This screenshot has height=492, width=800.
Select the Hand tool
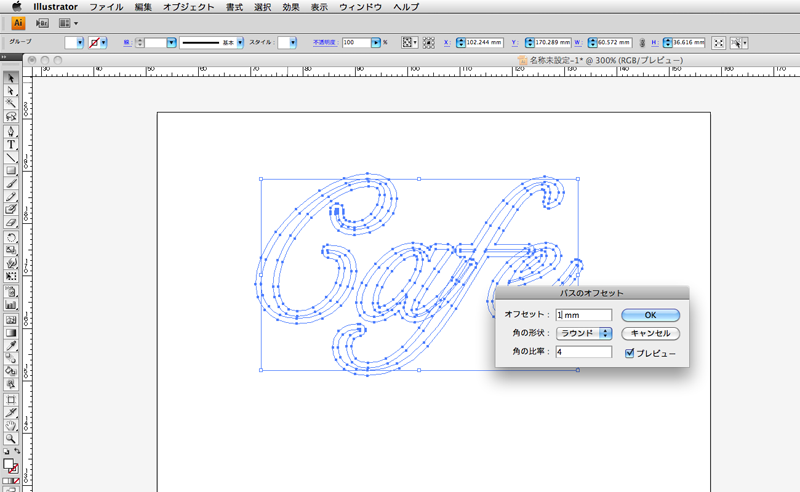pos(11,426)
